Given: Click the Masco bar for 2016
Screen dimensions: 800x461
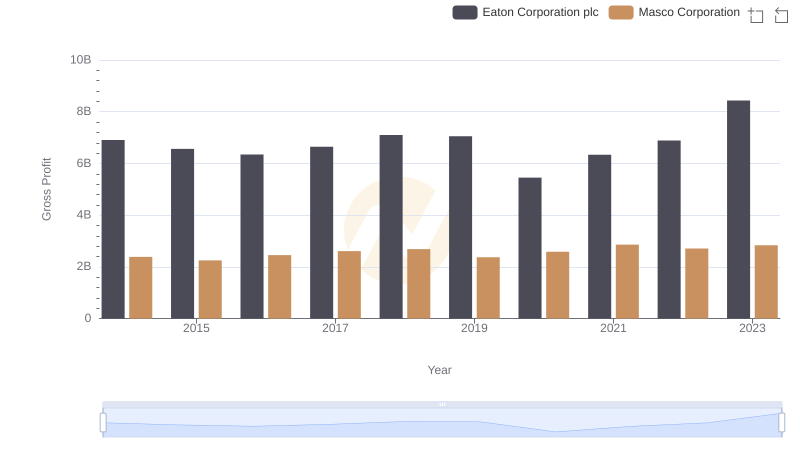Looking at the screenshot, I should (x=280, y=287).
